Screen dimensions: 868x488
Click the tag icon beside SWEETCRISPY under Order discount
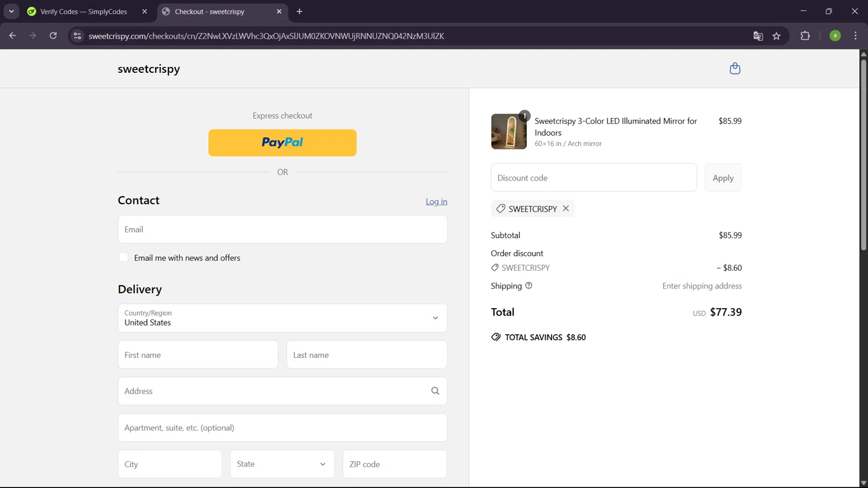pyautogui.click(x=495, y=268)
